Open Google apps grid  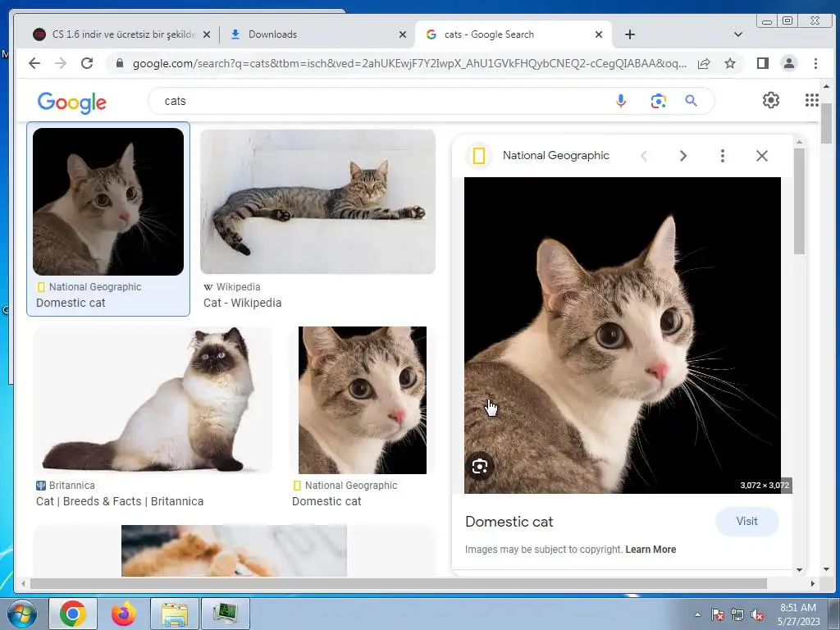(811, 100)
